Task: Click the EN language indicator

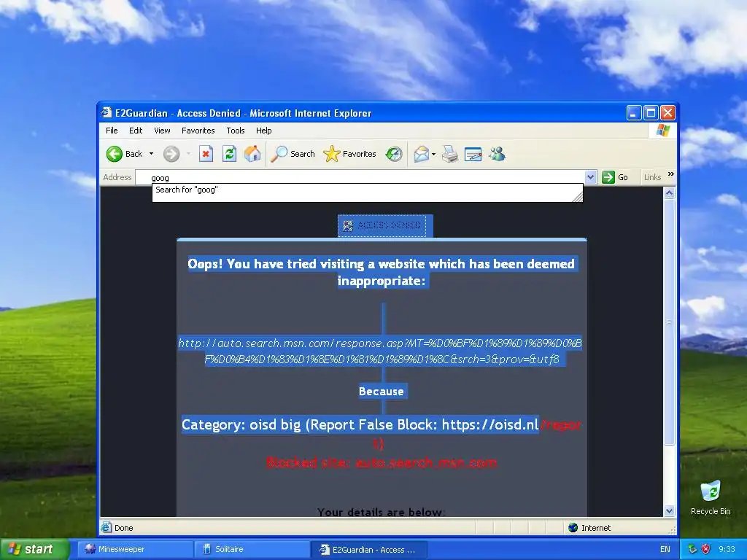Action: pyautogui.click(x=665, y=549)
